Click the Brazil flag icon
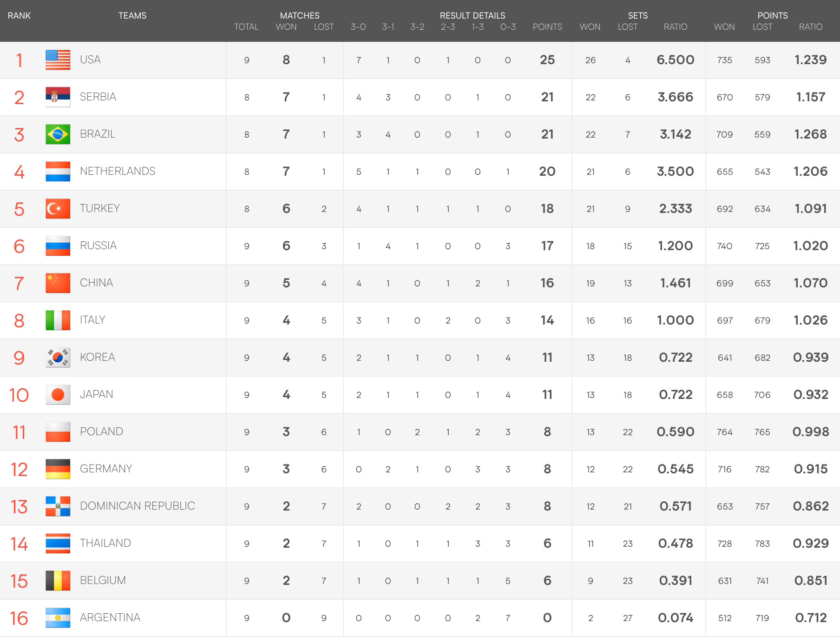Image resolution: width=840 pixels, height=637 pixels. pos(58,134)
